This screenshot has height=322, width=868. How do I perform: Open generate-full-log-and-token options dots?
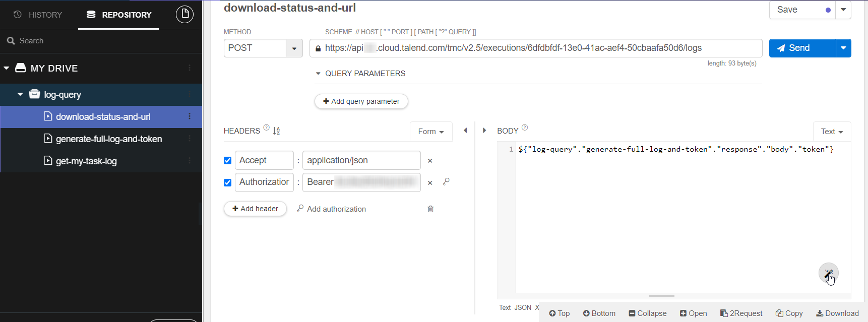coord(190,139)
